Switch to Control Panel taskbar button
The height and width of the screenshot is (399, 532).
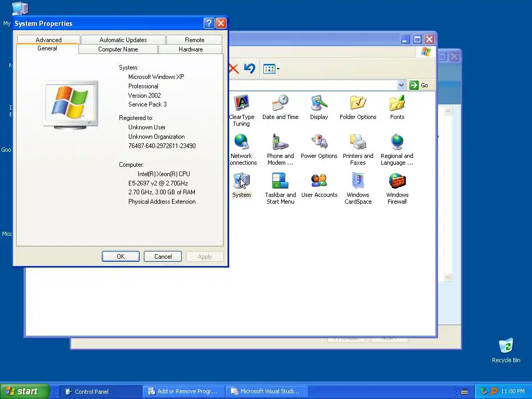[x=101, y=392]
